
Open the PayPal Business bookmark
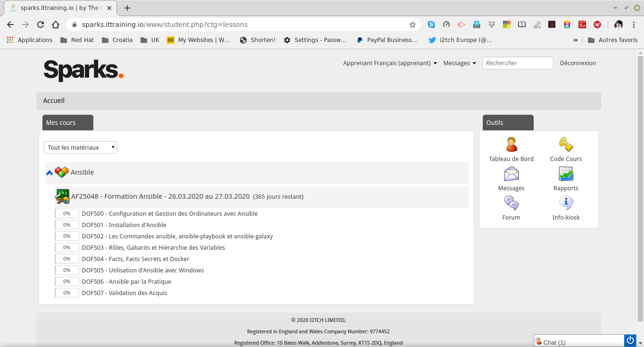[x=387, y=40]
